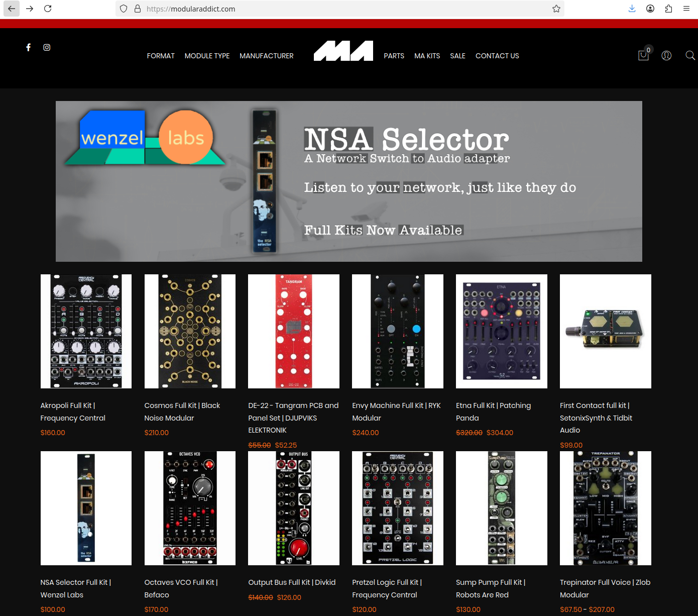Open Sump Pump Full Kit title link
This screenshot has width=698, height=616.
click(491, 588)
